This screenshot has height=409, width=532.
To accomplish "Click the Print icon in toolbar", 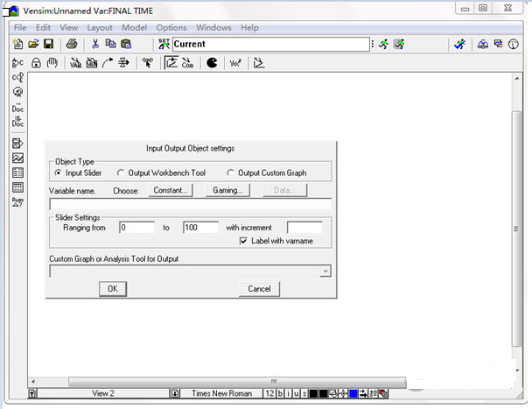I will click(x=72, y=44).
